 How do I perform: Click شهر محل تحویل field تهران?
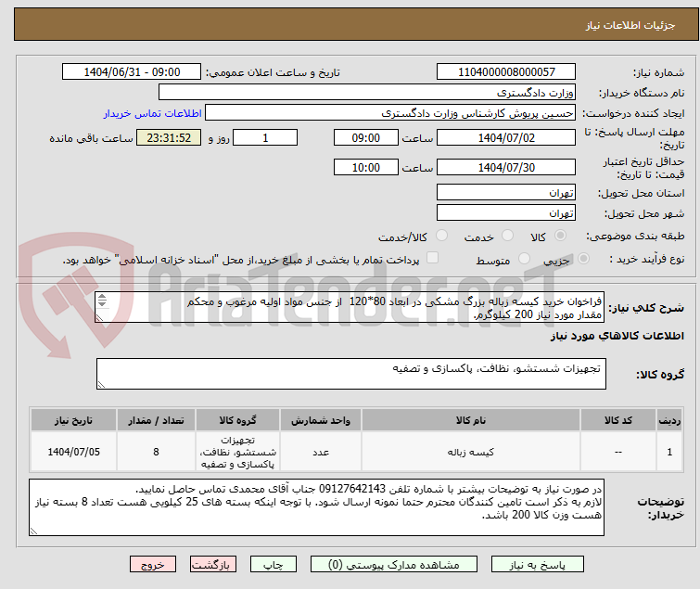(x=506, y=213)
